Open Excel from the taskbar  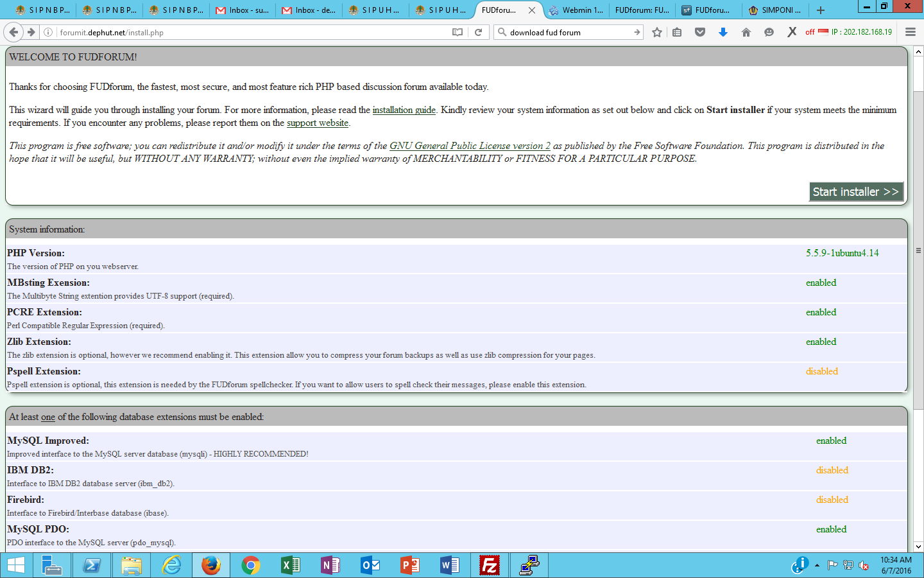click(x=291, y=566)
